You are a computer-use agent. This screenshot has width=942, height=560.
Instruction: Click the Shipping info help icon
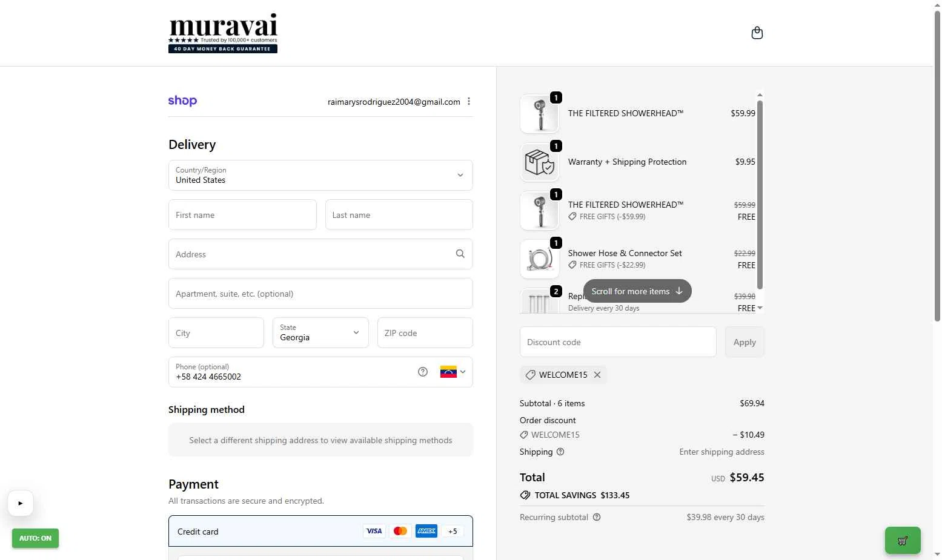coord(560,452)
